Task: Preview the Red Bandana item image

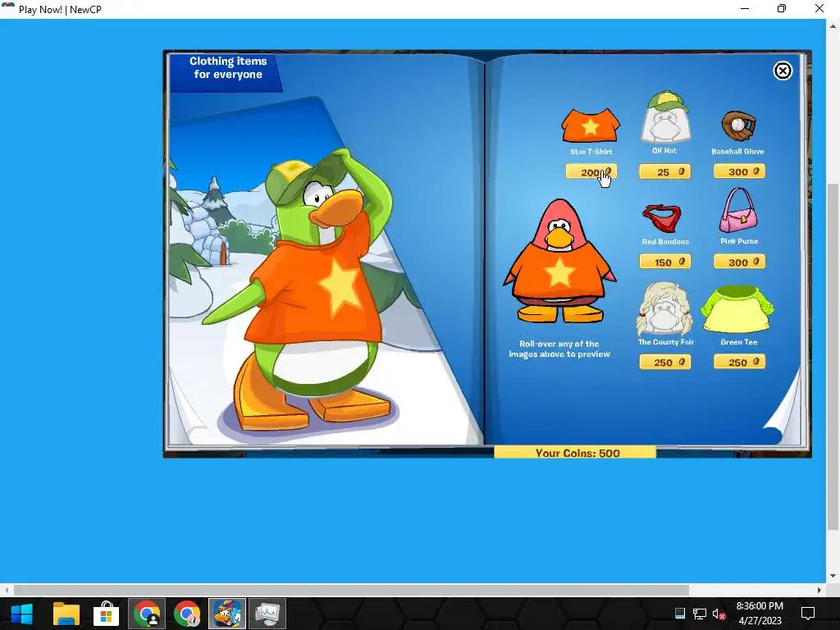Action: (662, 218)
